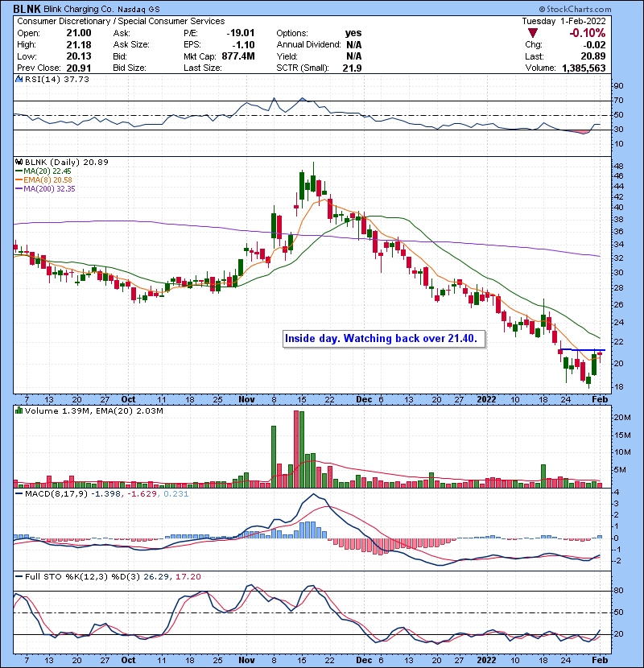The height and width of the screenshot is (668, 644).
Task: Select the stochastic %D value 17.20
Action: [x=188, y=576]
